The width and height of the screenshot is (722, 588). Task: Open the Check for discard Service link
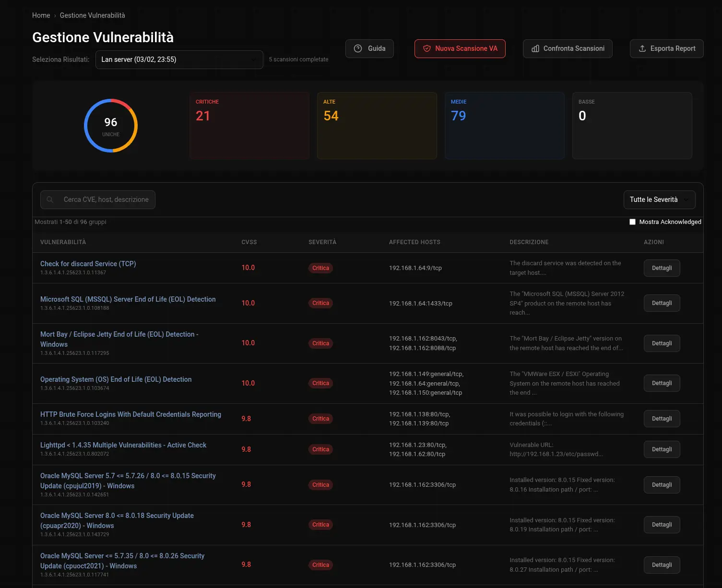(88, 263)
